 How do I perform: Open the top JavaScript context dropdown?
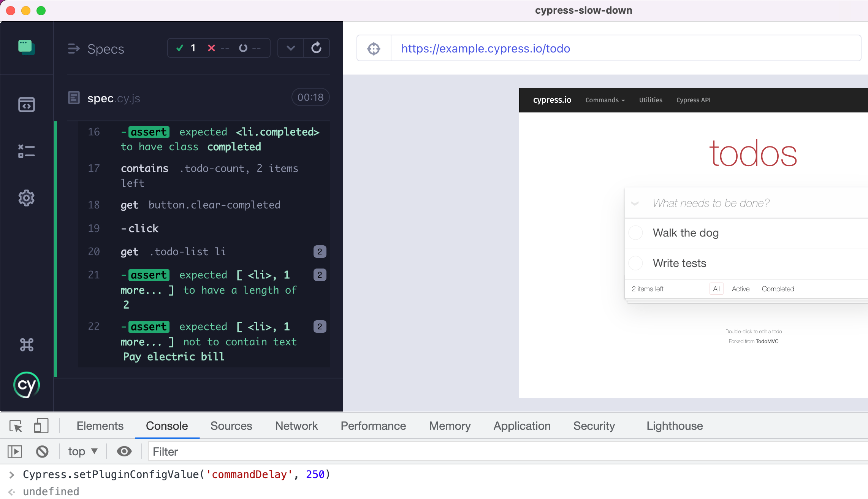pyautogui.click(x=82, y=451)
